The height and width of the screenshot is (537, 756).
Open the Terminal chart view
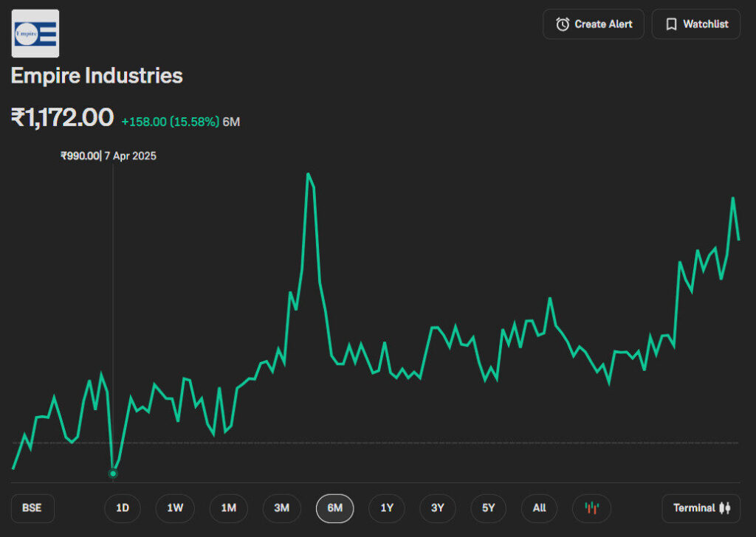701,508
